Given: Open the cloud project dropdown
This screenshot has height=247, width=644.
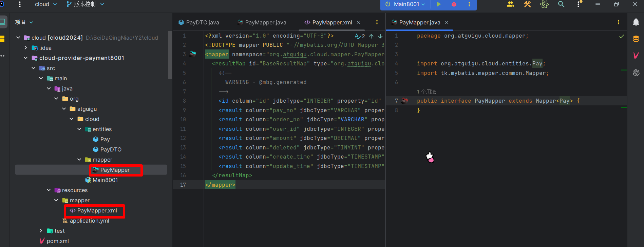Looking at the screenshot, I should pos(45,4).
